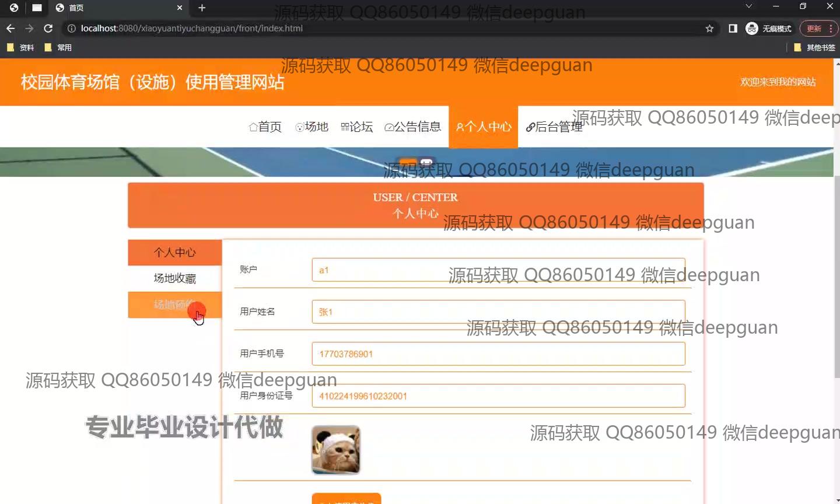Open new browser tab with plus

pos(202,8)
